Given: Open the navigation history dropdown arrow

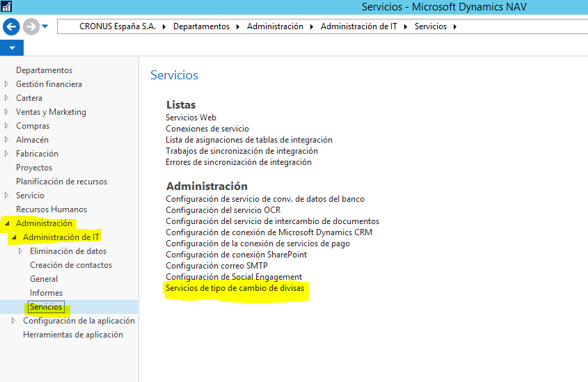Looking at the screenshot, I should 45,26.
